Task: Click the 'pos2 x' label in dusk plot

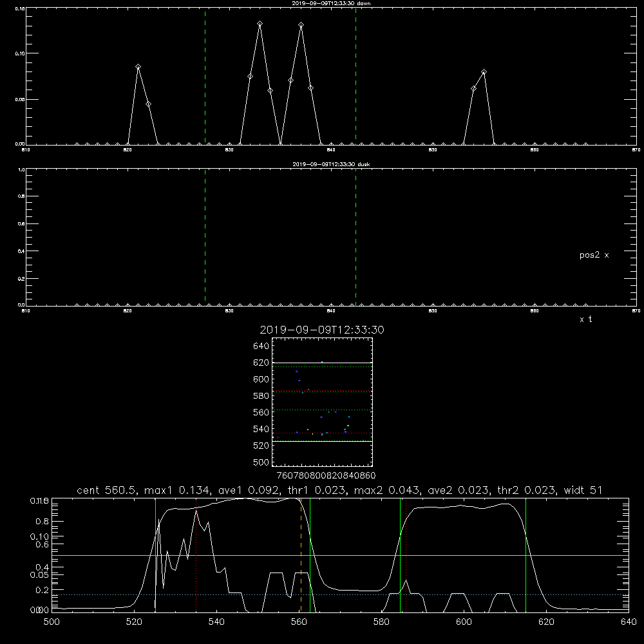Action: [594, 255]
